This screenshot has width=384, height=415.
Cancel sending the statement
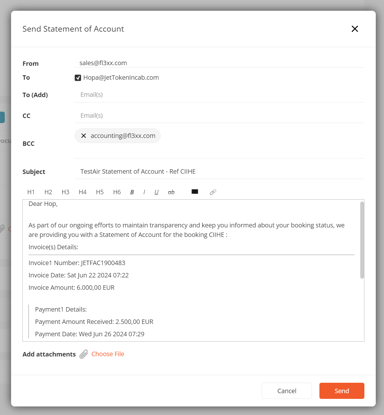[x=287, y=391]
